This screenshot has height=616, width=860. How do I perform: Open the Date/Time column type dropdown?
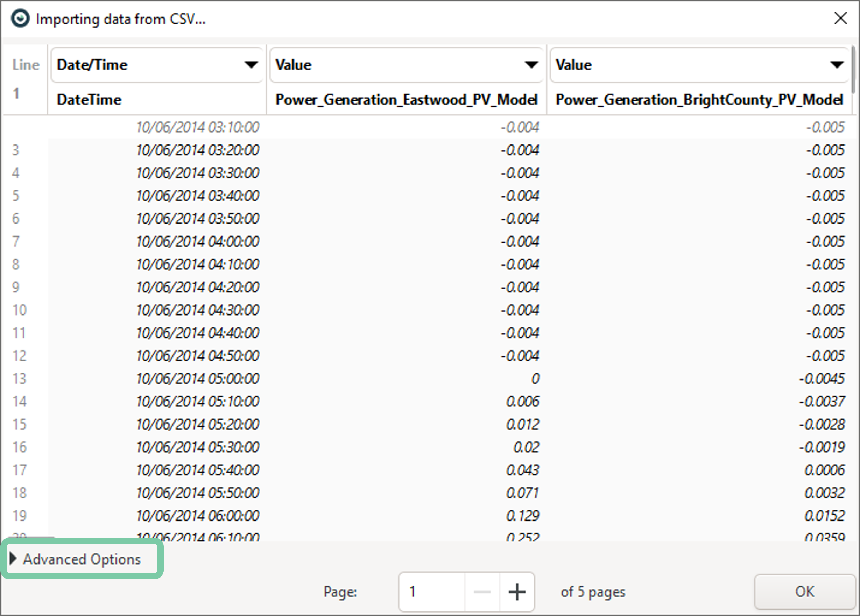(157, 65)
